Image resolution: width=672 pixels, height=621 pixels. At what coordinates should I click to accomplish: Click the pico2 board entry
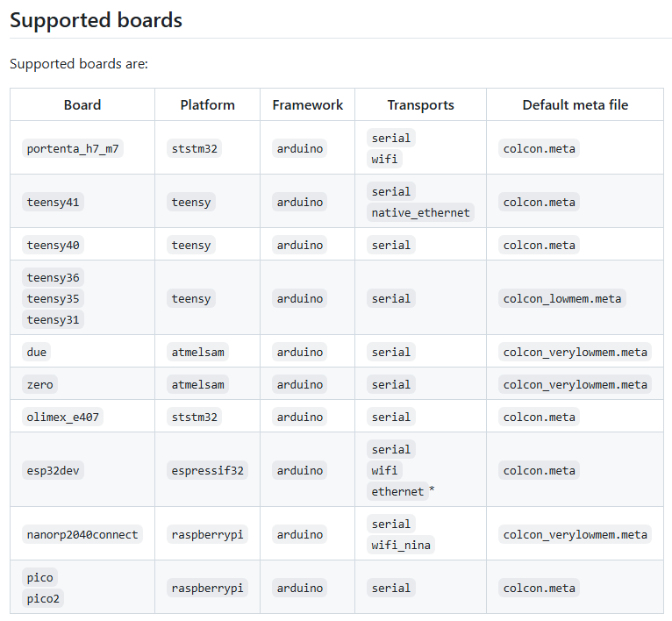pos(44,598)
